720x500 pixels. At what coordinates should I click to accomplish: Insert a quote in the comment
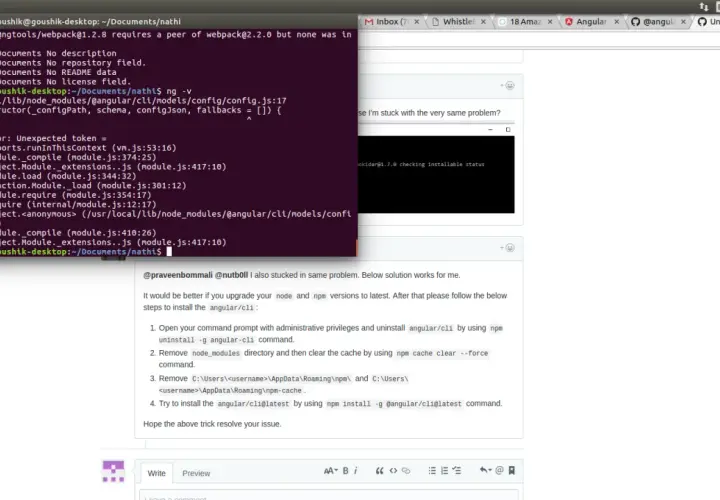tap(379, 471)
